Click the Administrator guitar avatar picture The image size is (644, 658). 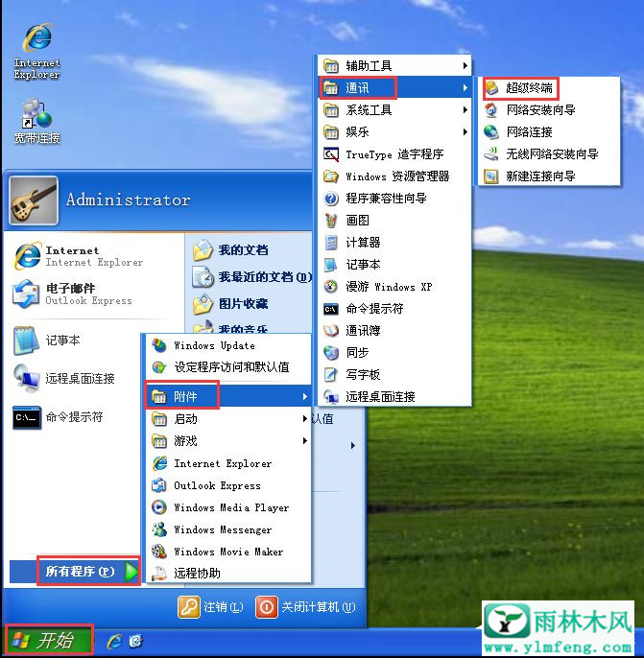(34, 200)
